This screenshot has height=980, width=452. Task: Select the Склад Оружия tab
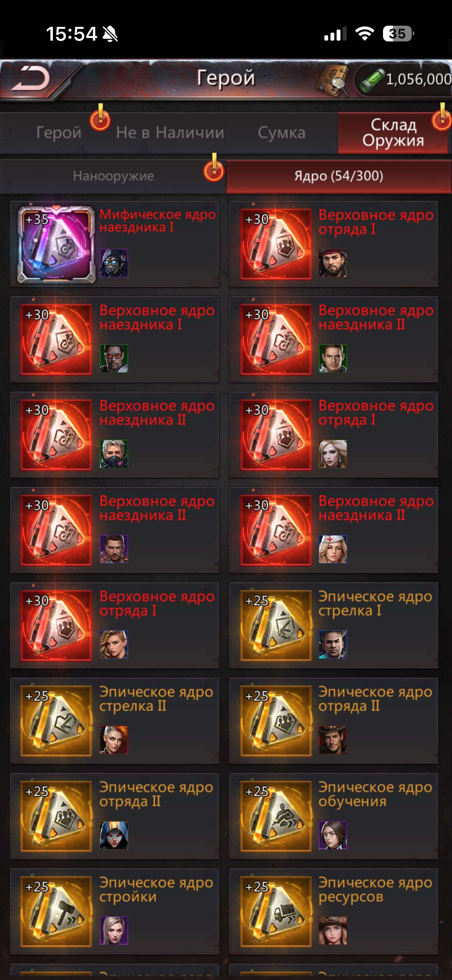393,133
